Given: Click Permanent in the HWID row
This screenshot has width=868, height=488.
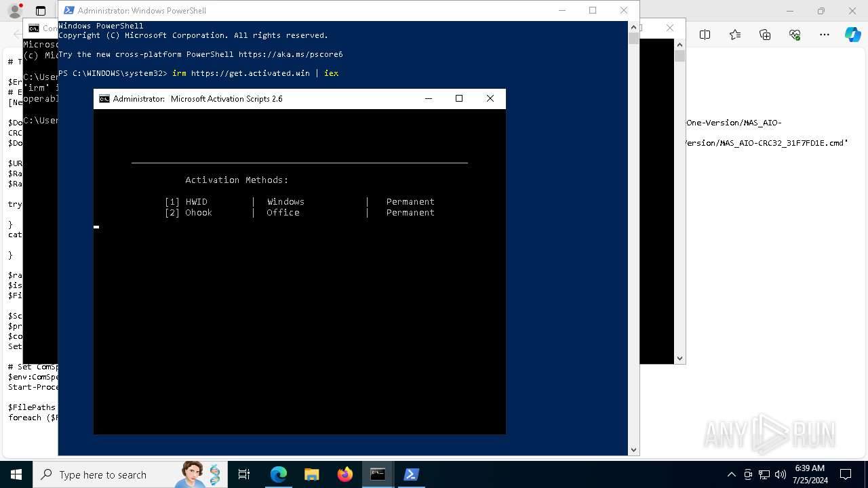Looking at the screenshot, I should 410,202.
